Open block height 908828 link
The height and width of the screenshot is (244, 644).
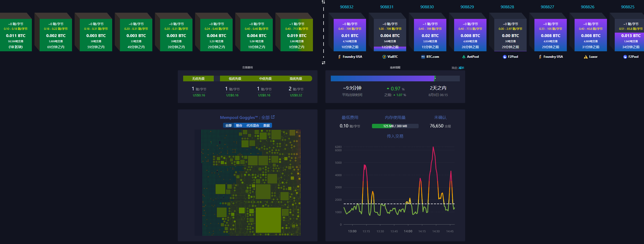point(507,7)
